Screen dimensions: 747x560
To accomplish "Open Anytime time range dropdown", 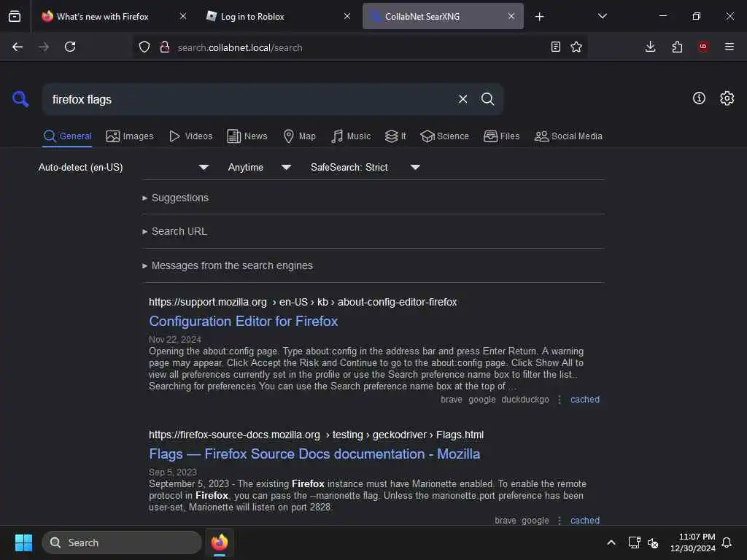I will click(x=259, y=167).
